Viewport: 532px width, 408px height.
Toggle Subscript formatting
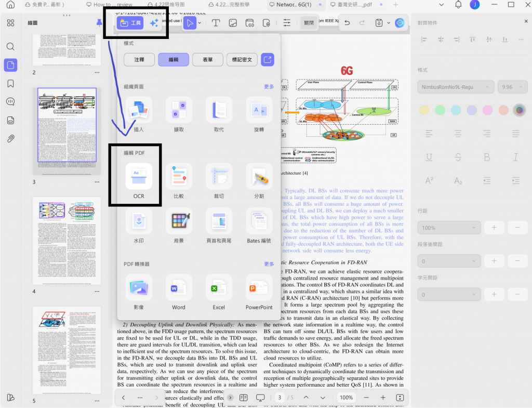click(x=458, y=180)
